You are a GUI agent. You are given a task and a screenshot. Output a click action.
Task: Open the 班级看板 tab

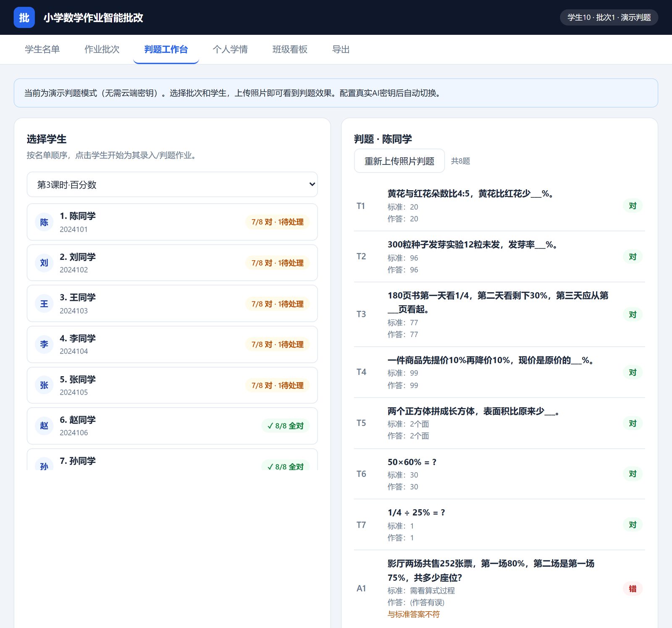[x=290, y=50]
